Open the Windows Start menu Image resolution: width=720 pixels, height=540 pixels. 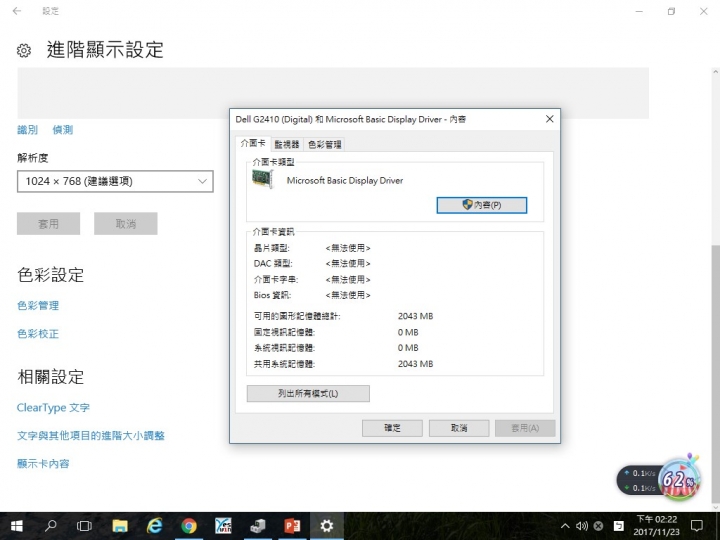click(17, 526)
